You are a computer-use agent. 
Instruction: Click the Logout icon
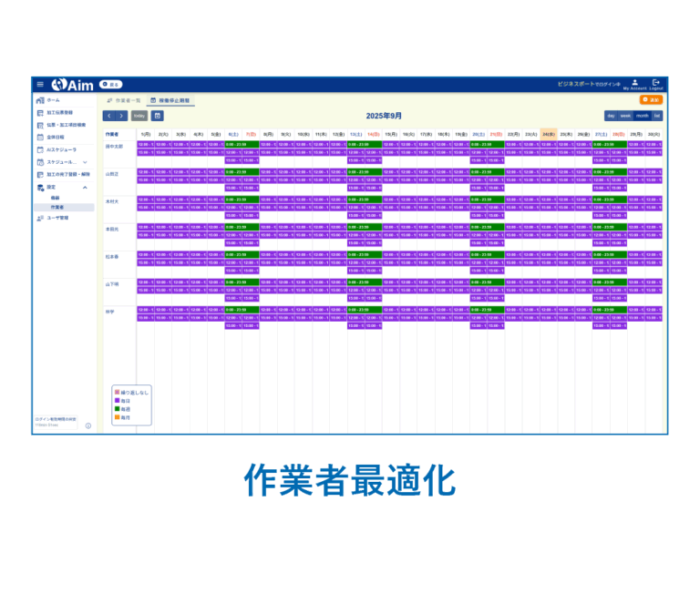(x=655, y=83)
